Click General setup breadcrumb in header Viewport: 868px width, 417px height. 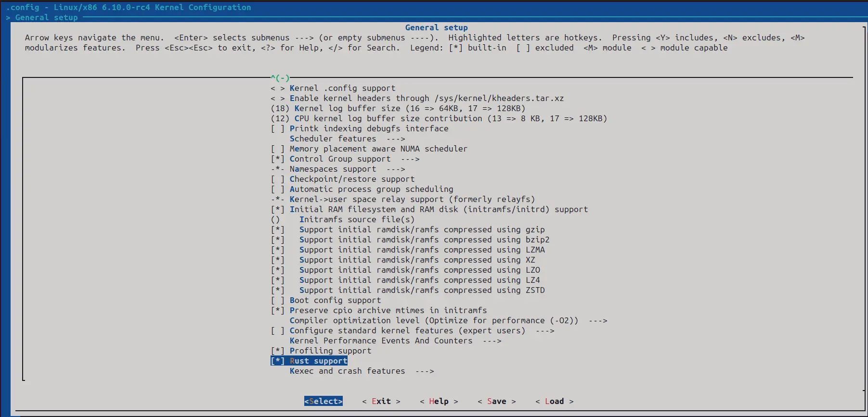tap(46, 17)
